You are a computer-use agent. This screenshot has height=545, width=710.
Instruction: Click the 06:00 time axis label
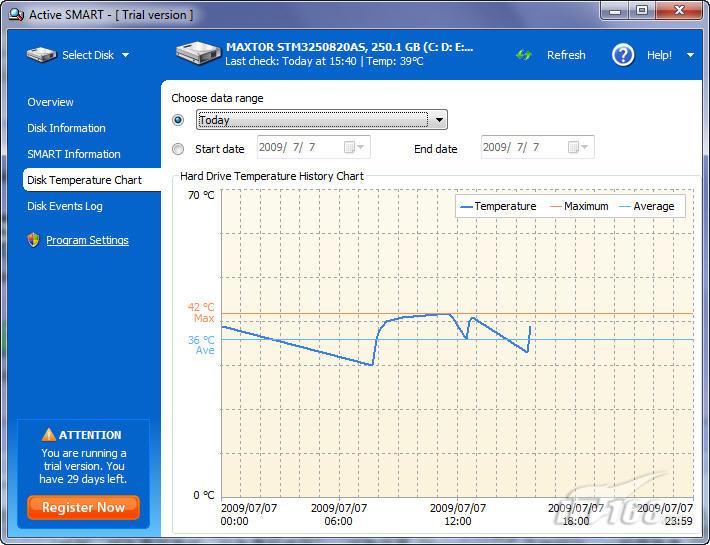point(338,515)
